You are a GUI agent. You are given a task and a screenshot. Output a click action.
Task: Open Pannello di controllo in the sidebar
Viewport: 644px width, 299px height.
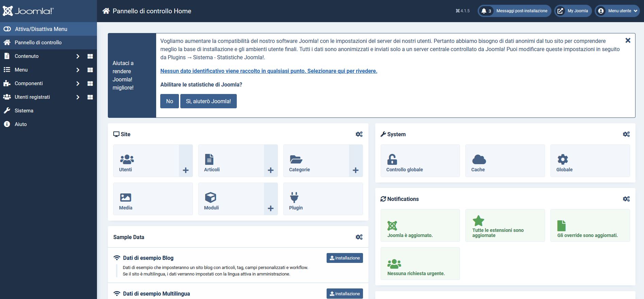coord(48,43)
